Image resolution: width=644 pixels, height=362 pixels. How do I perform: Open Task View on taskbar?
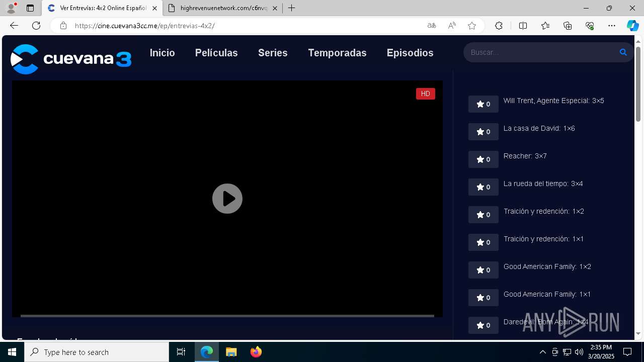point(181,352)
